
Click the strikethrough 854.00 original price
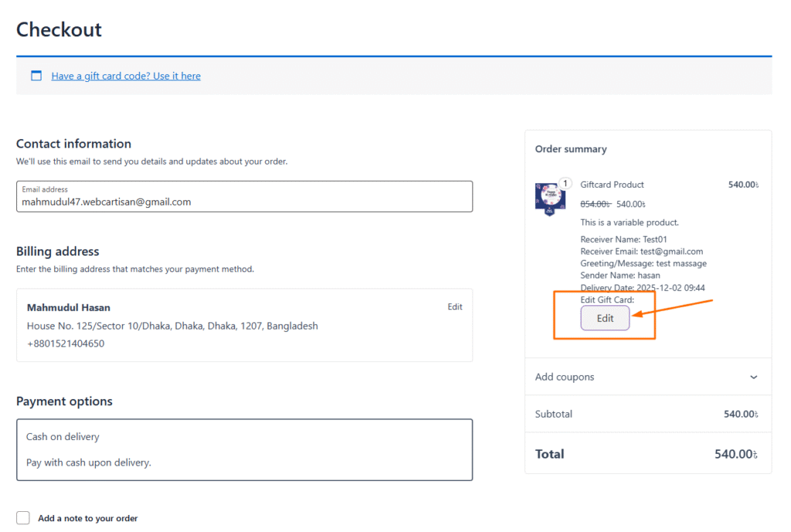(x=595, y=204)
